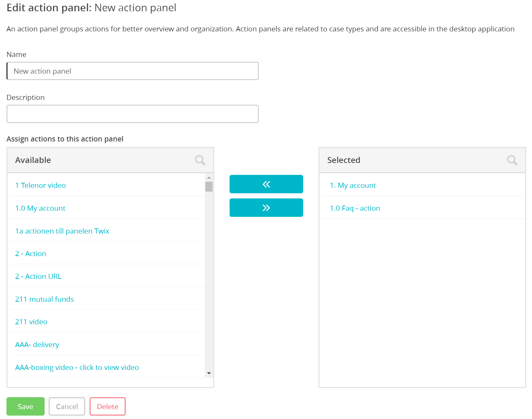Select 'AAA-boxing video - click to view video'

(x=77, y=368)
